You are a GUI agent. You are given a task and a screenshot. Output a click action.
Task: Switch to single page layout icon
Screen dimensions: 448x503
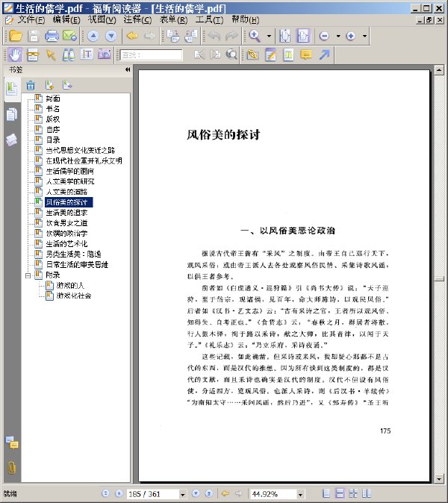click(x=326, y=493)
